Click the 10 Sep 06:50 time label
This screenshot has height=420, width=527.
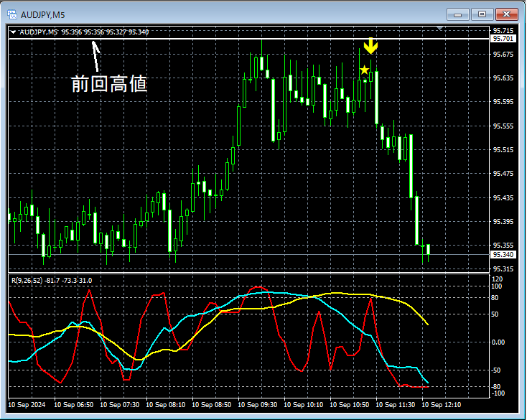tap(74, 404)
